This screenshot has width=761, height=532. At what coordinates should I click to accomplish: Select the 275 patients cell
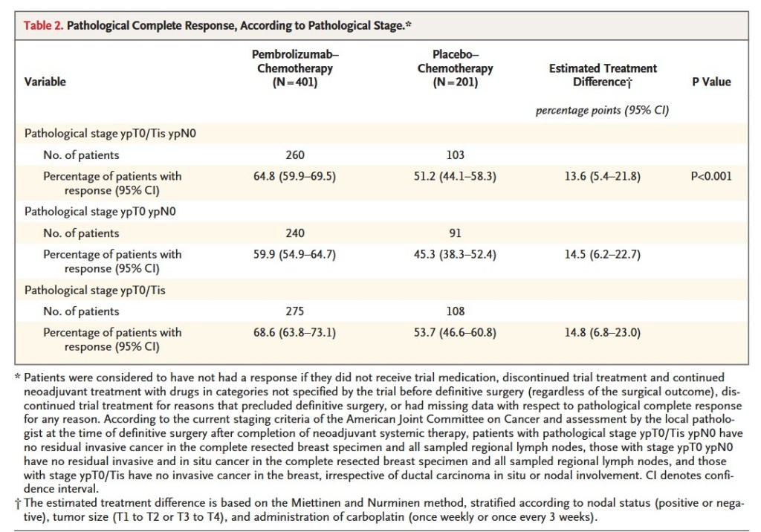coord(294,311)
